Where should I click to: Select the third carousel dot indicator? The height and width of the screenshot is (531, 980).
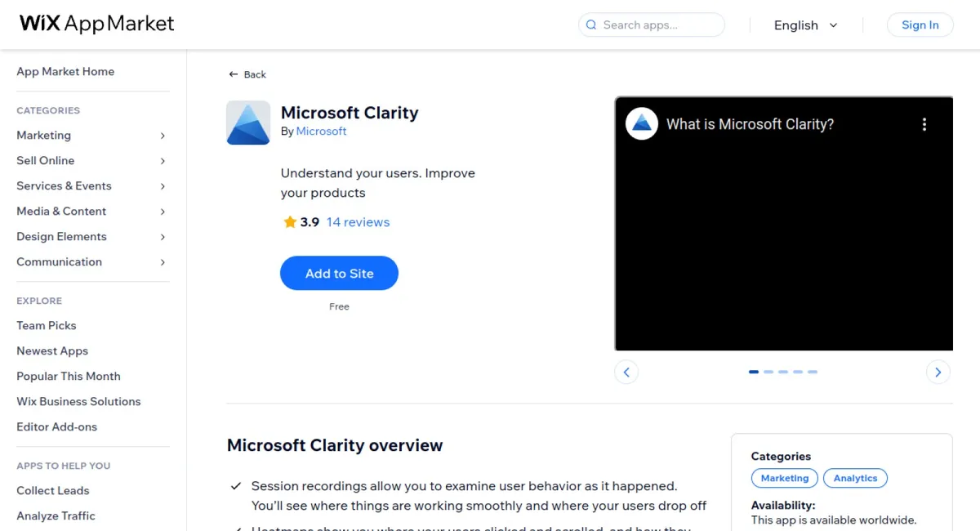(783, 372)
